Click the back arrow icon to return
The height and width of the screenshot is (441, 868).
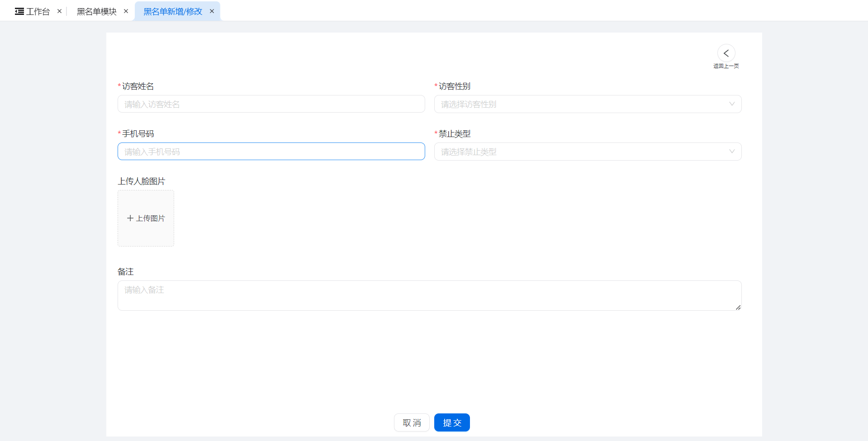coord(726,53)
